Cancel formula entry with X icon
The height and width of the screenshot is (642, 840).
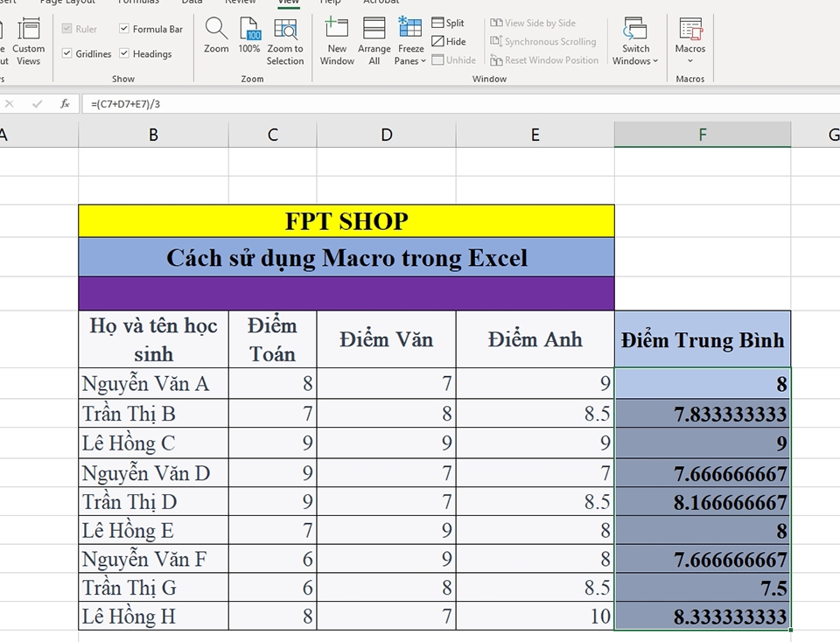(x=9, y=104)
